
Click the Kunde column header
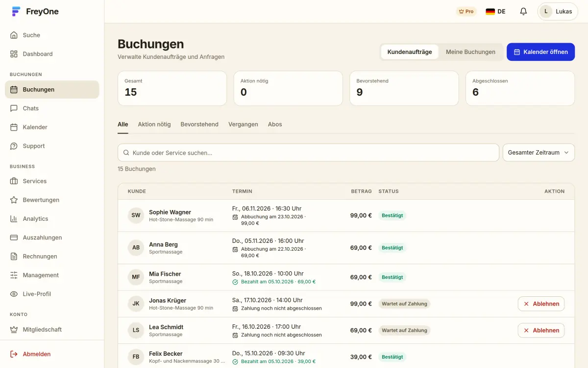pos(137,191)
